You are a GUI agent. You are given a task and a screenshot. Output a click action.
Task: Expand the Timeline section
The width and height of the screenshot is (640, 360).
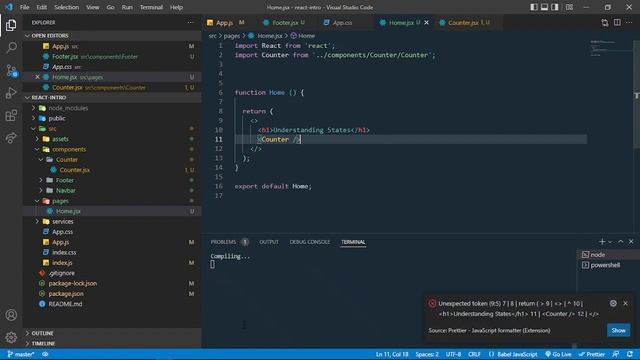pyautogui.click(x=112, y=344)
